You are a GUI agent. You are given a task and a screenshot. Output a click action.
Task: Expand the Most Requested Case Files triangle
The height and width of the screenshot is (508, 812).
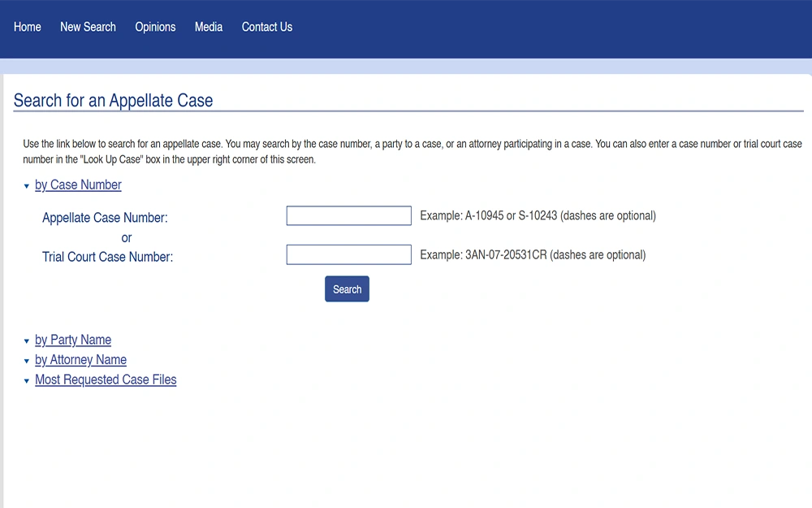coord(27,381)
